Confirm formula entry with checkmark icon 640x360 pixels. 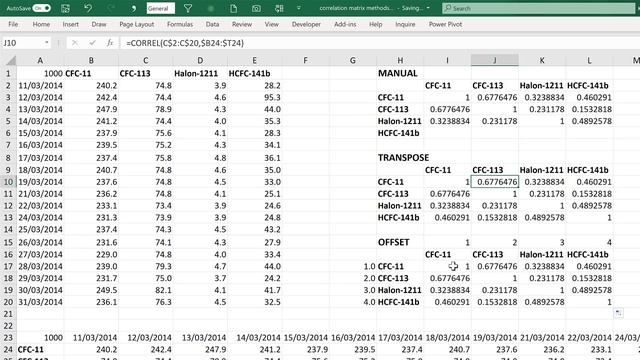pos(92,43)
